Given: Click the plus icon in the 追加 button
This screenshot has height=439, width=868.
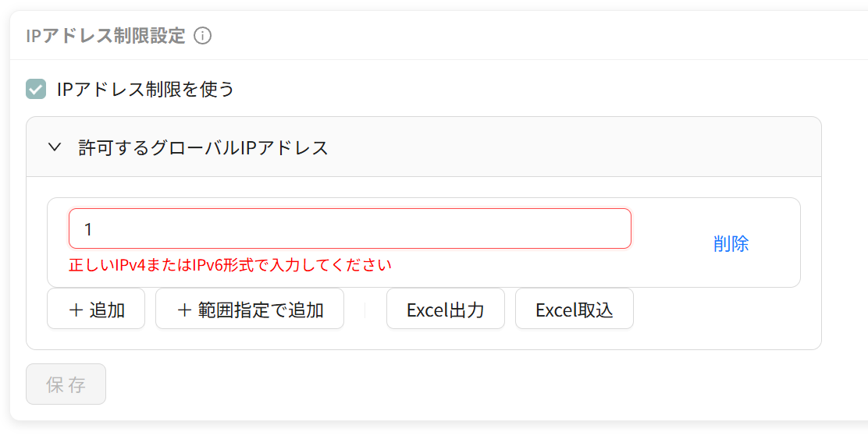Looking at the screenshot, I should pos(76,310).
